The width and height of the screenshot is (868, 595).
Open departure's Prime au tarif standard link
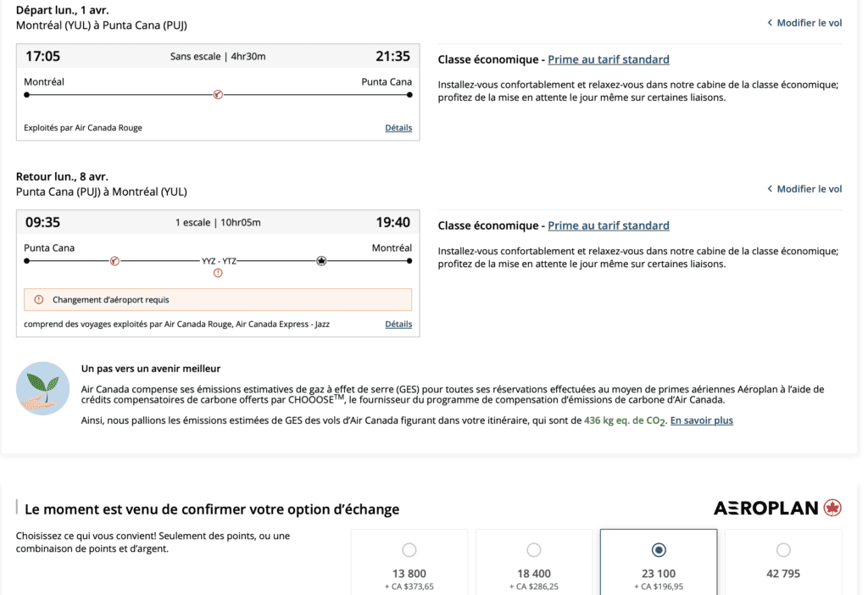point(609,59)
